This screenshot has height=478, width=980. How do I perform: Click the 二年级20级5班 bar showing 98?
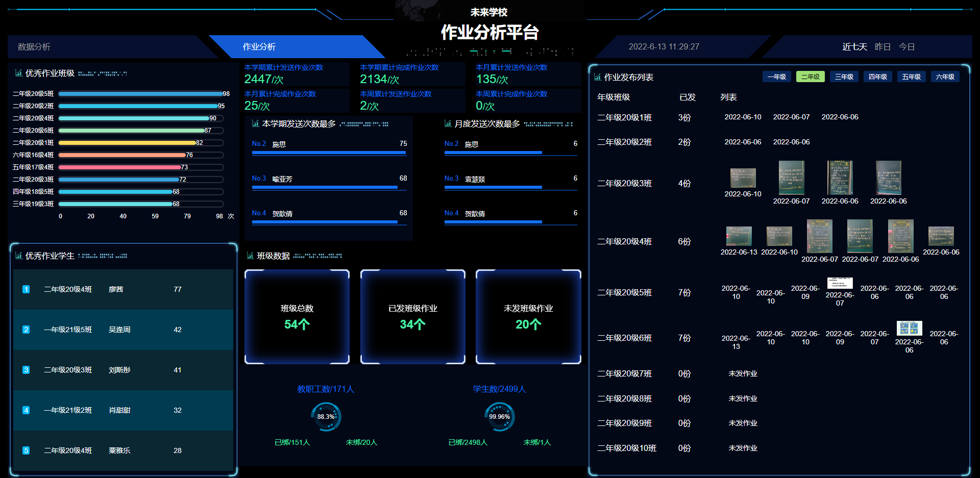coord(140,94)
